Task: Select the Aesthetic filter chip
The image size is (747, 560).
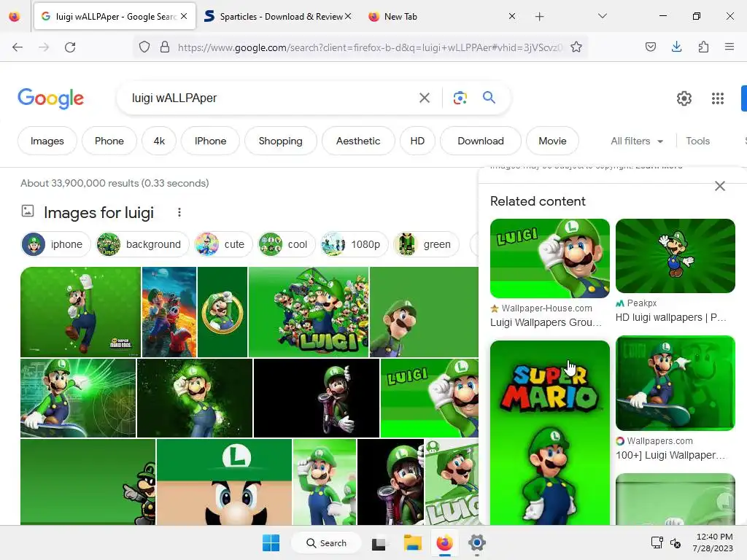Action: pyautogui.click(x=358, y=141)
